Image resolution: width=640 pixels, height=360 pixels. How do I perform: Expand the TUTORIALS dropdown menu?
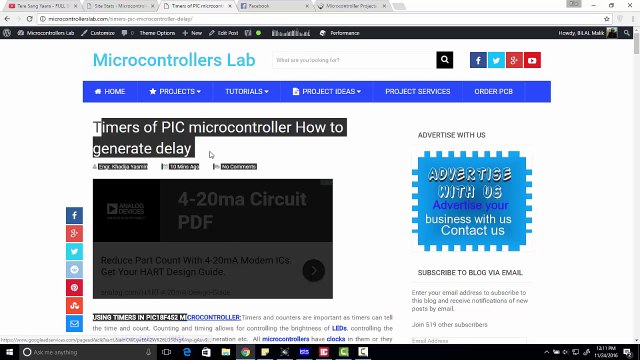[x=247, y=91]
